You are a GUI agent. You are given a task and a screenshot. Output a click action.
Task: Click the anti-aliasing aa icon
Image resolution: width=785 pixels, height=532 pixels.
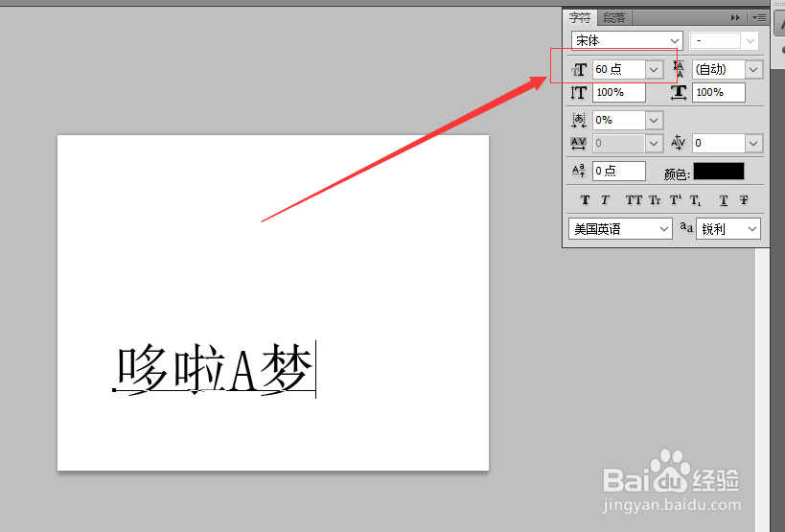coord(686,228)
